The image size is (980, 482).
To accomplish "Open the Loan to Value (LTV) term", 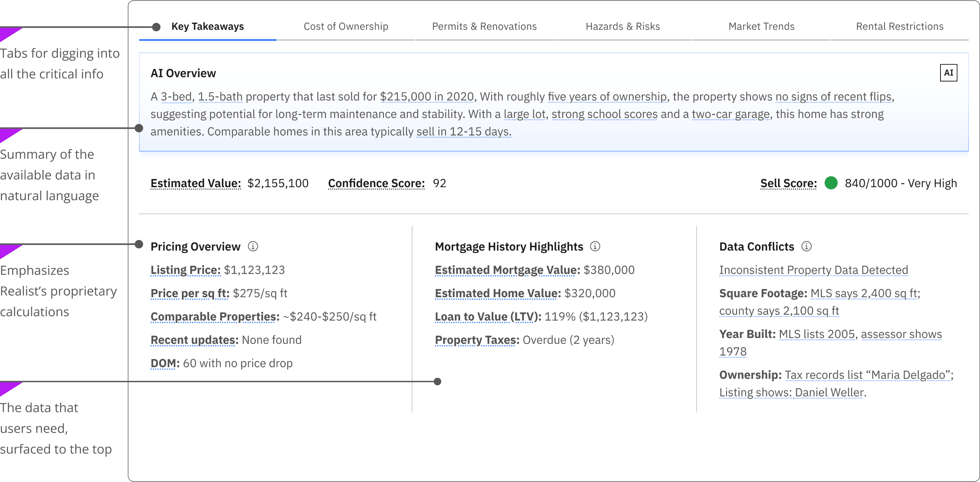I will pyautogui.click(x=488, y=317).
